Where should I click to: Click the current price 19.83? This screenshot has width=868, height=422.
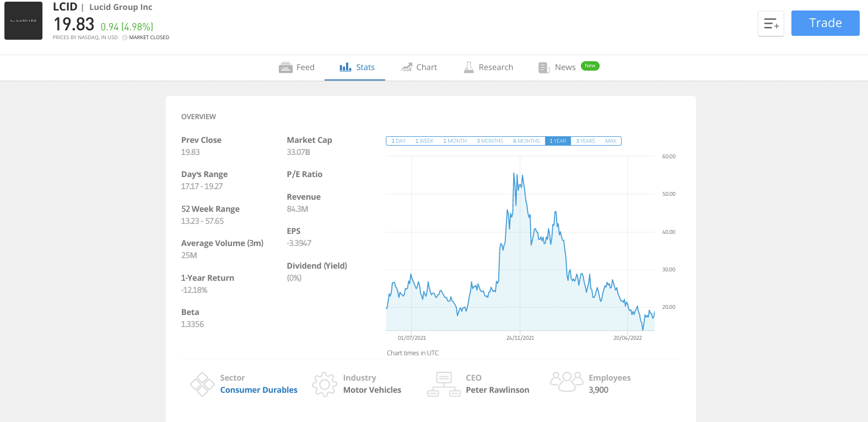(74, 24)
